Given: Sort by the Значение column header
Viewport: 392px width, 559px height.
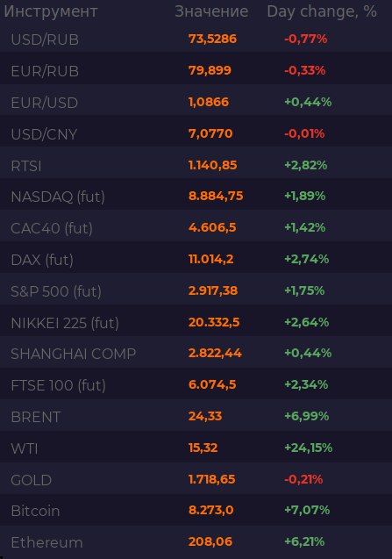Looking at the screenshot, I should coord(211,11).
